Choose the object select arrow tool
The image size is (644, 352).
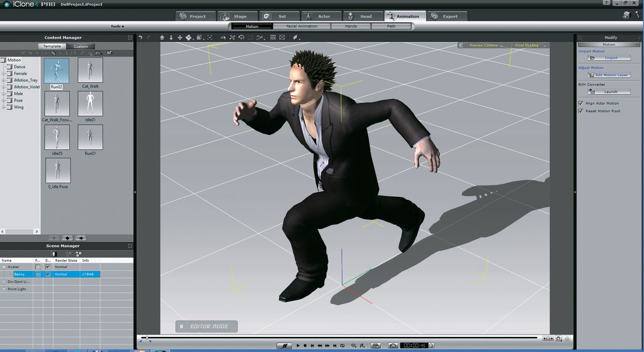click(x=223, y=37)
